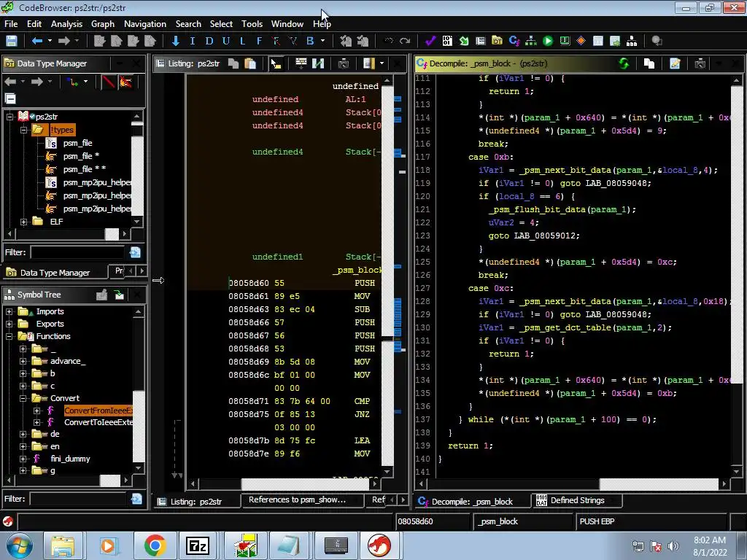Image resolution: width=747 pixels, height=560 pixels.
Task: Click the paste clipboard icon in Listing header
Action: [x=250, y=63]
